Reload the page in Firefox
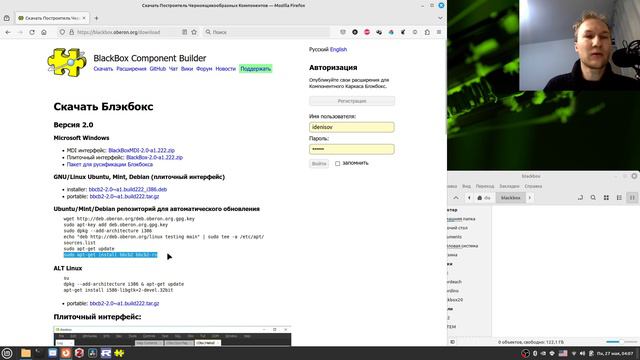Screen dimensions: 640x360 coord(32,32)
